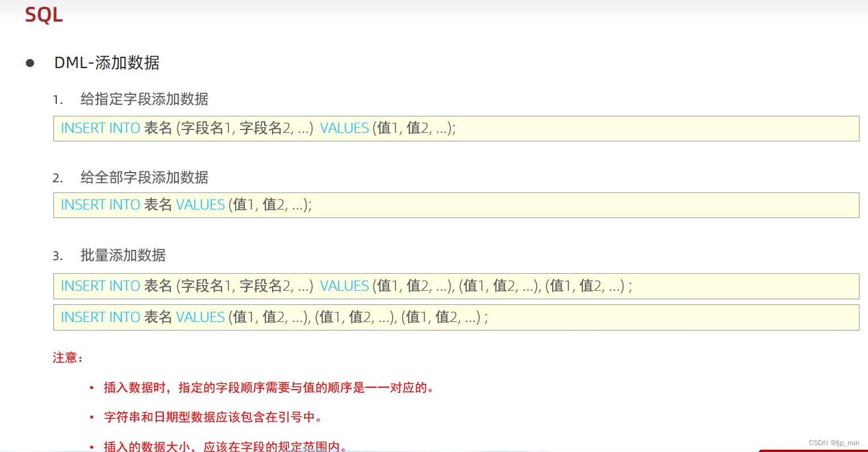This screenshot has width=868, height=452.
Task: Select the heading DML-添加数据
Action: [107, 63]
